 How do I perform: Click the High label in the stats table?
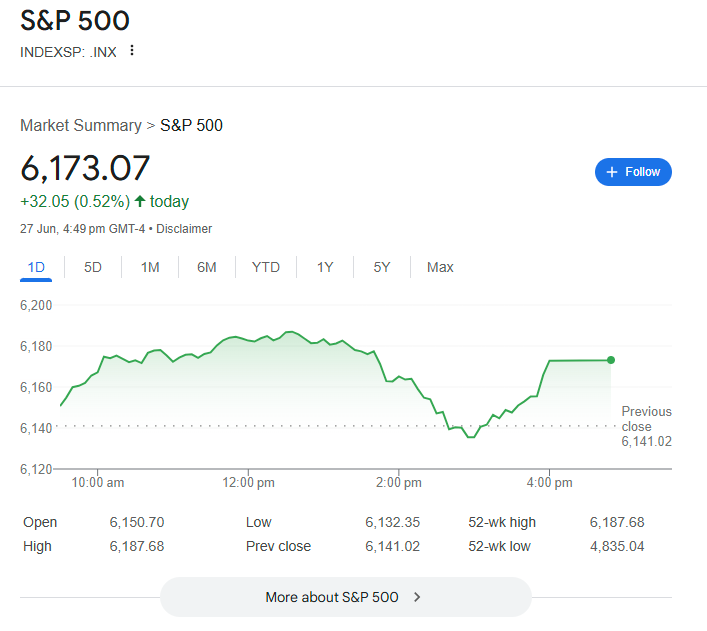point(37,546)
